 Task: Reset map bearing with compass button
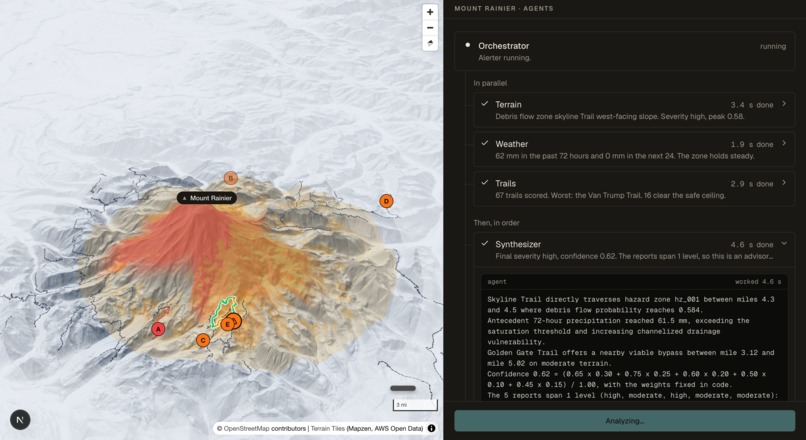click(x=430, y=43)
